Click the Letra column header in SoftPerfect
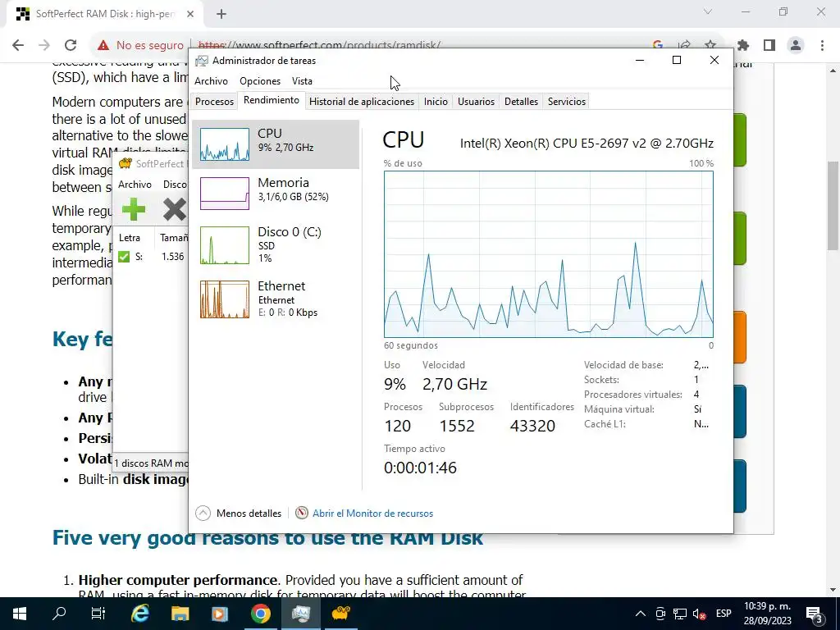This screenshot has height=630, width=840. point(130,238)
